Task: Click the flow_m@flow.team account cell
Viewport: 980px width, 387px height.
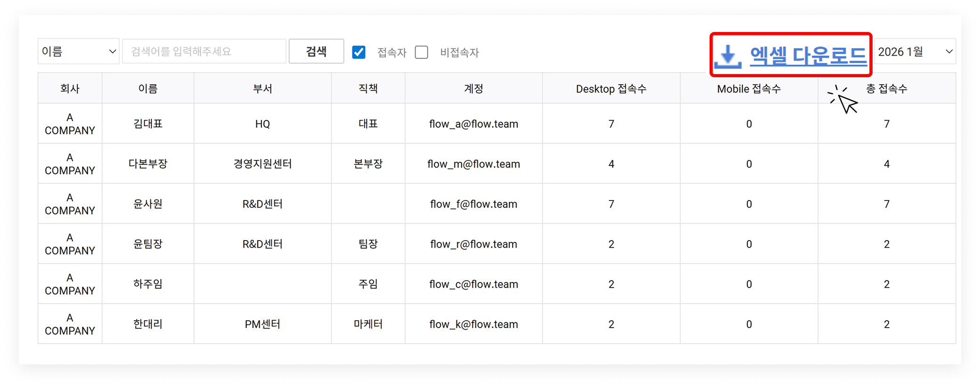Action: tap(474, 164)
